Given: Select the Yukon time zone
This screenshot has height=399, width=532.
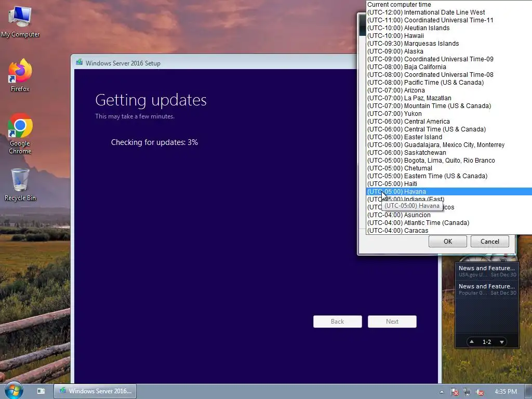Looking at the screenshot, I should (x=449, y=114).
